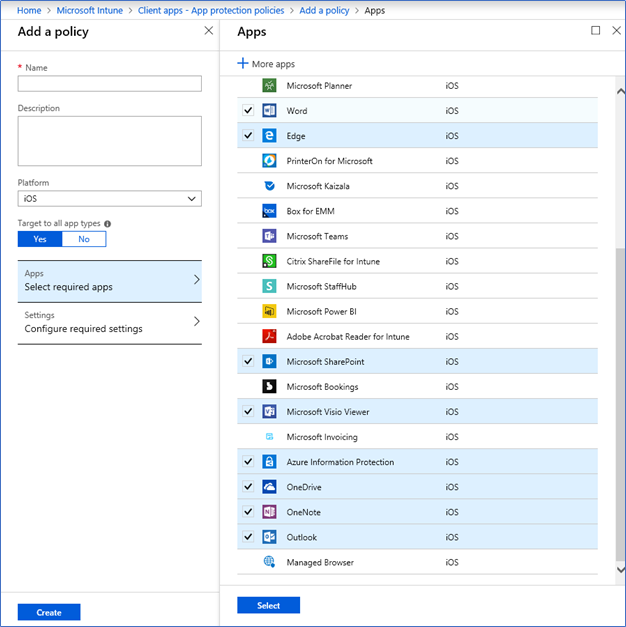Image resolution: width=626 pixels, height=627 pixels.
Task: Go to Add a policy breadcrumb
Action: pos(324,10)
